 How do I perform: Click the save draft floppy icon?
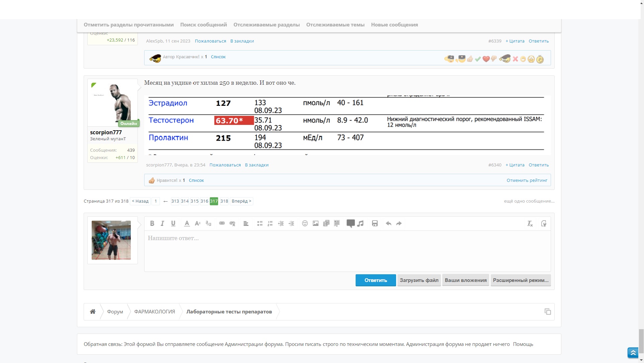point(375,223)
